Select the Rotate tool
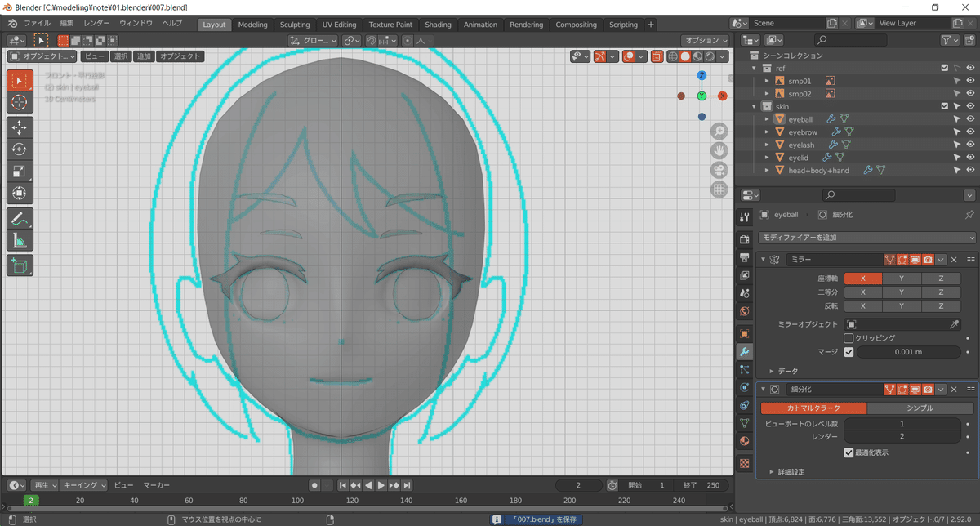This screenshot has height=526, width=980. tap(20, 149)
